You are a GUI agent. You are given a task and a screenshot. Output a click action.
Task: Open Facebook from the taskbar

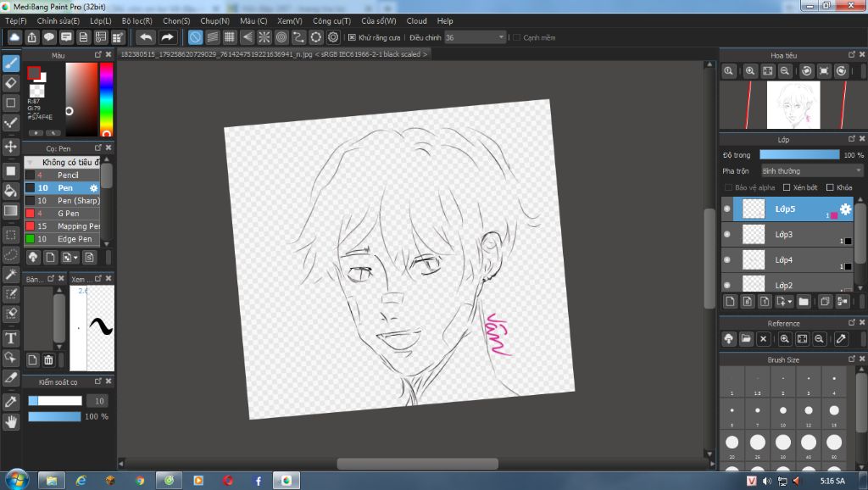[x=258, y=481]
